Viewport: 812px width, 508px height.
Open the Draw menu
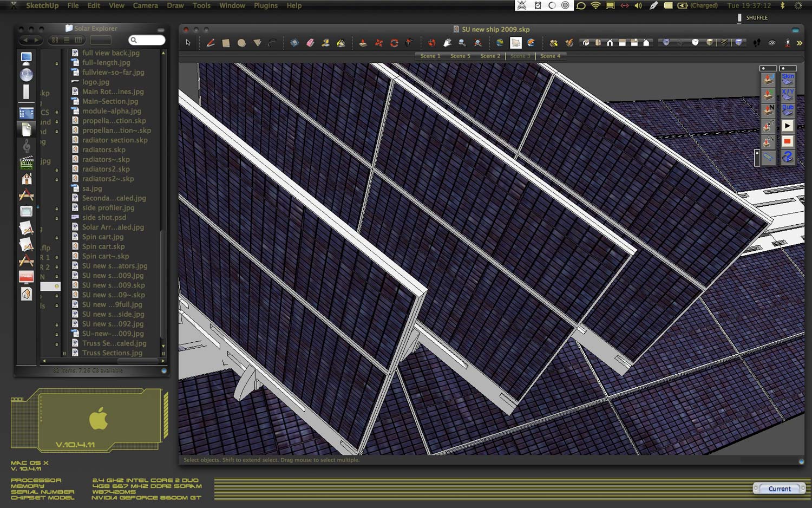[x=175, y=5]
